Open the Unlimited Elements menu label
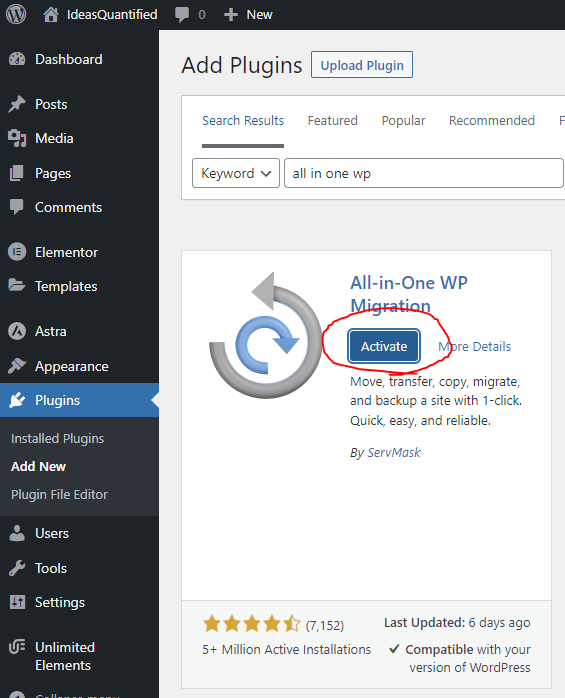565x698 pixels. (x=65, y=656)
